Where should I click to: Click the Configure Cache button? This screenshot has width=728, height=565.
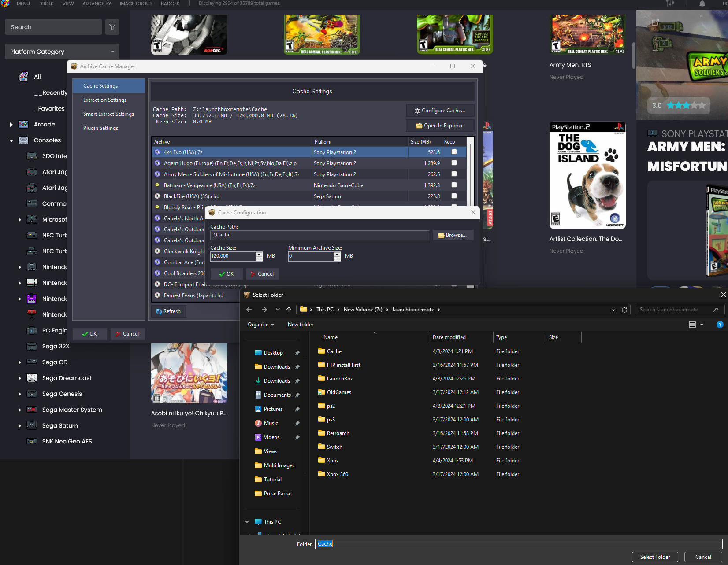[440, 111]
